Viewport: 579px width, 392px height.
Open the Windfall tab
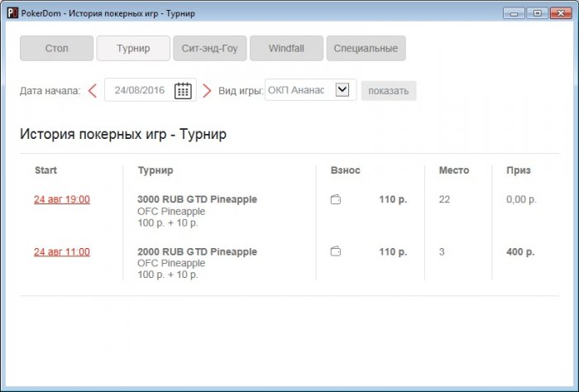click(x=286, y=48)
